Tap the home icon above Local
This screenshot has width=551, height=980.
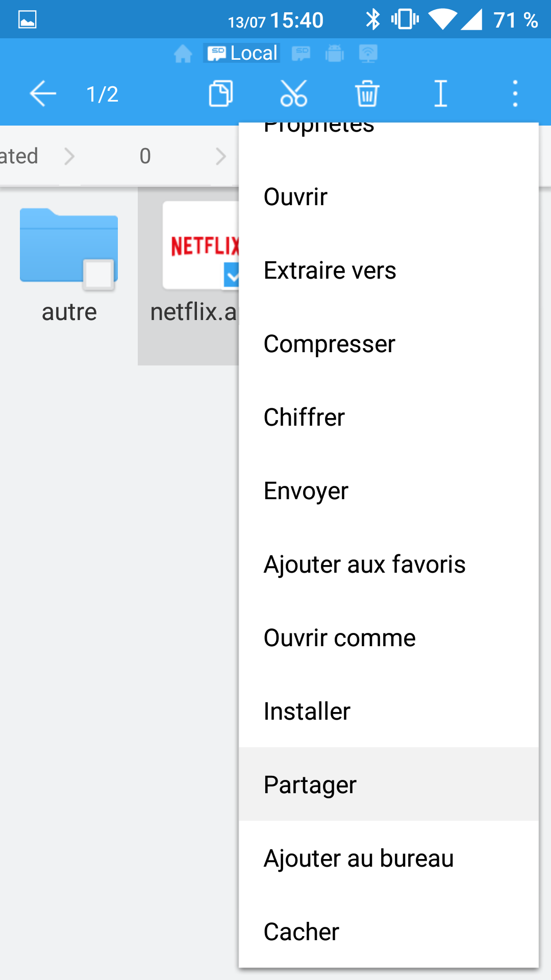183,53
